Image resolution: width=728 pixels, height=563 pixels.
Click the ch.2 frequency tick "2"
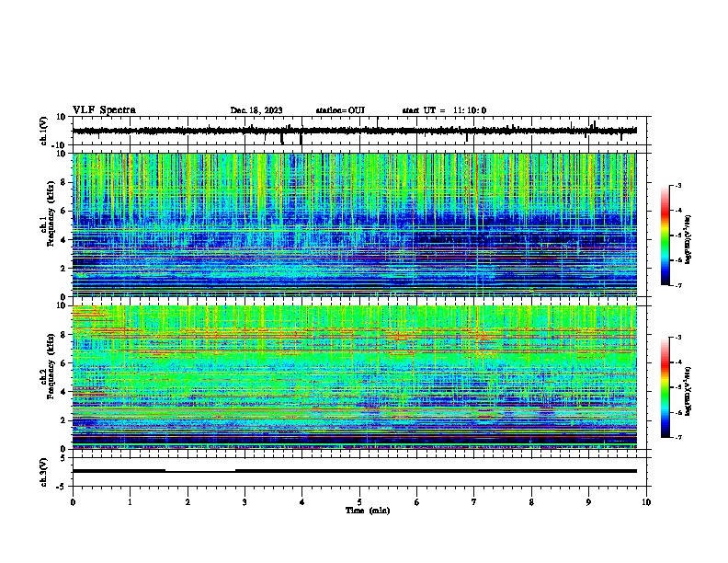pos(64,420)
